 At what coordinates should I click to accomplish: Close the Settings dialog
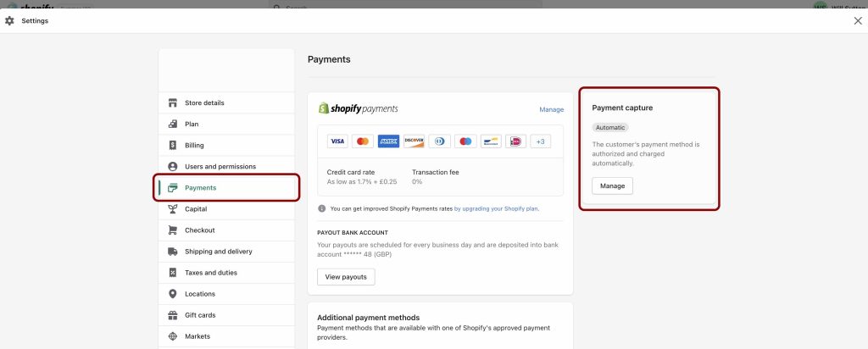click(x=858, y=21)
